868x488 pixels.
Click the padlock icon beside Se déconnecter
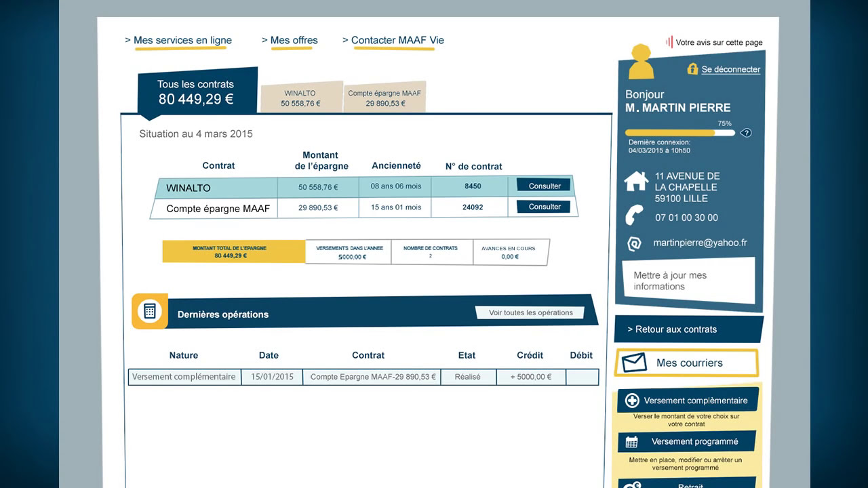click(x=692, y=69)
